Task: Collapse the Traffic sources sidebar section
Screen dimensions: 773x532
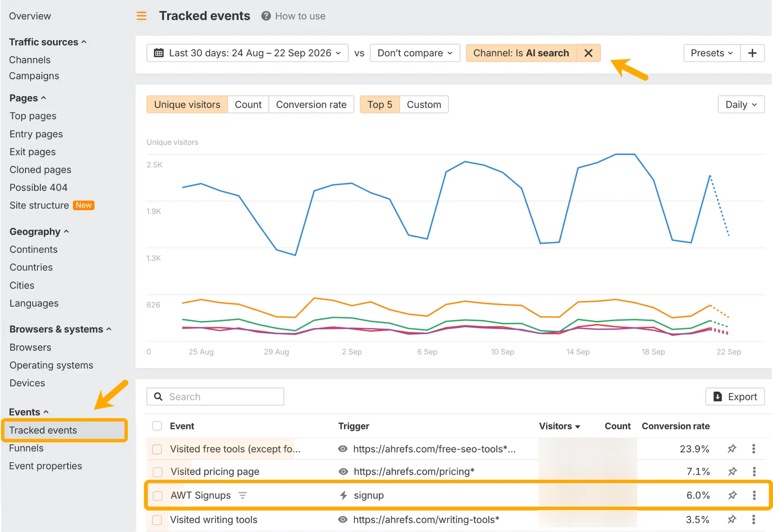Action: [48, 42]
